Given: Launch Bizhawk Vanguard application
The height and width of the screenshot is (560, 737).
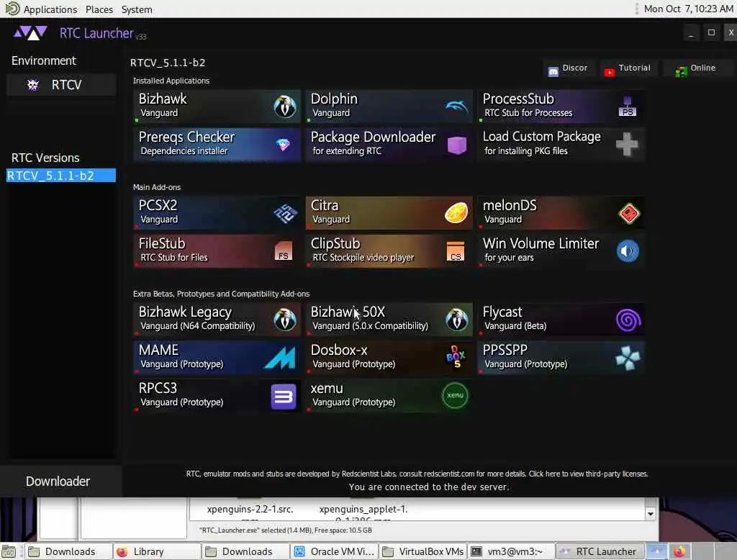Looking at the screenshot, I should 217,107.
